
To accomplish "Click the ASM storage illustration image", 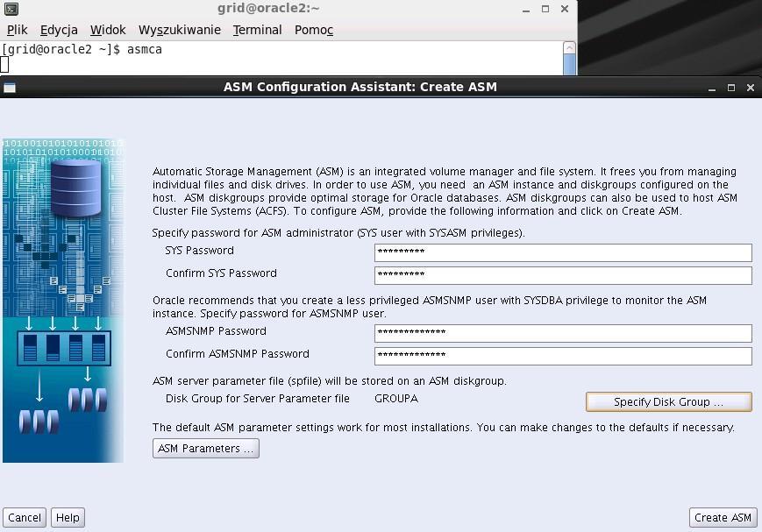I will [x=63, y=301].
